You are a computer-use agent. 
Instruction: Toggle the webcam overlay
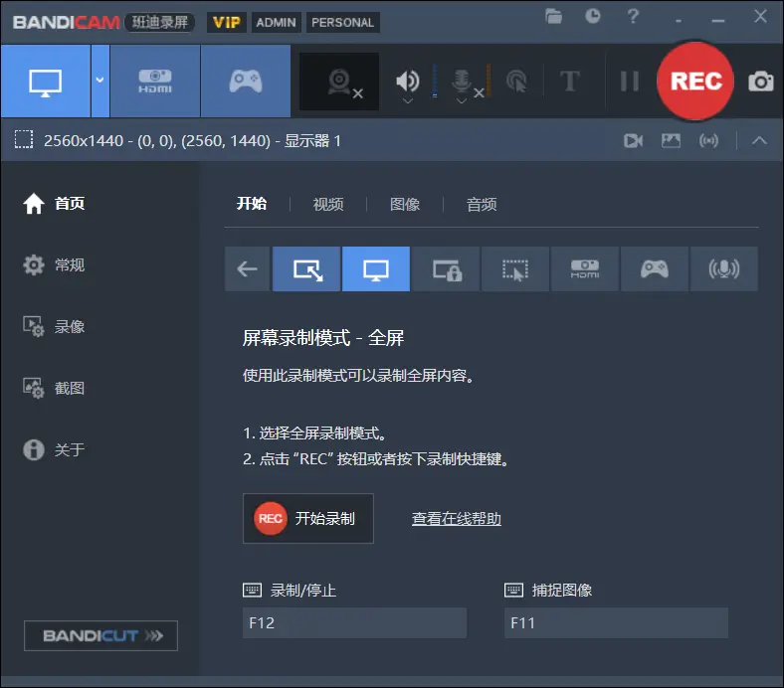(339, 82)
